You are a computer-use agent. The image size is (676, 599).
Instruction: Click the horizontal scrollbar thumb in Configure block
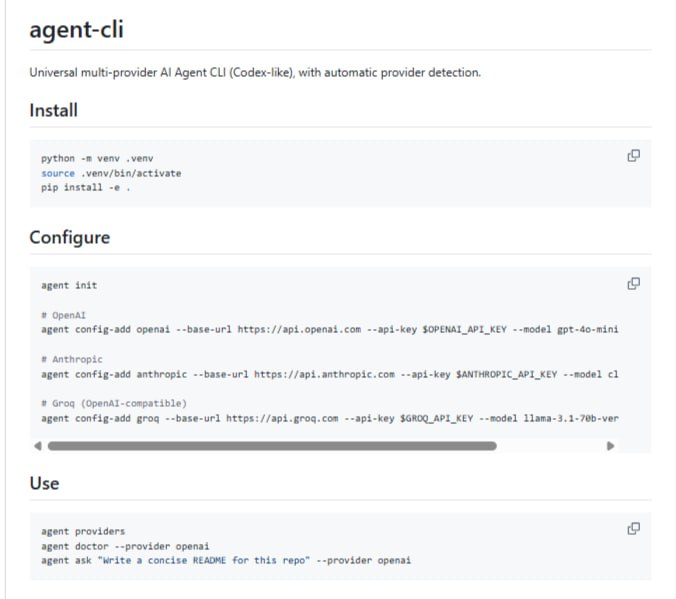(272, 446)
